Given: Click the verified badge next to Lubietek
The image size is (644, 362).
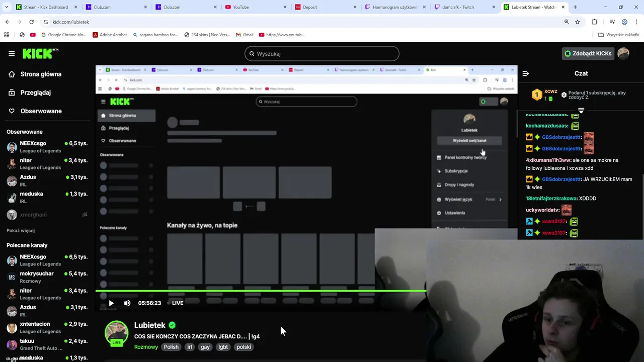Looking at the screenshot, I should [172, 325].
